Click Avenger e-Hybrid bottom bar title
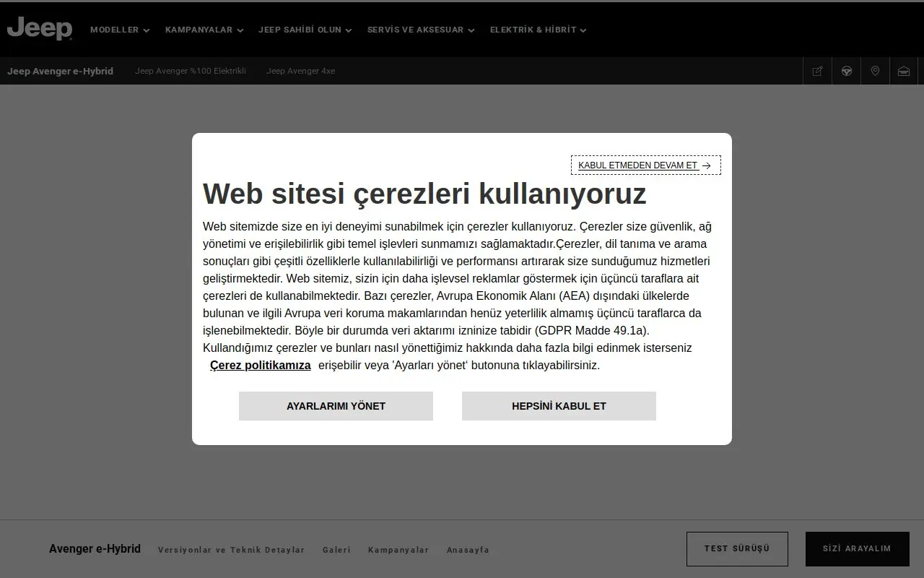Screen dimensions: 924x578 pos(95,549)
